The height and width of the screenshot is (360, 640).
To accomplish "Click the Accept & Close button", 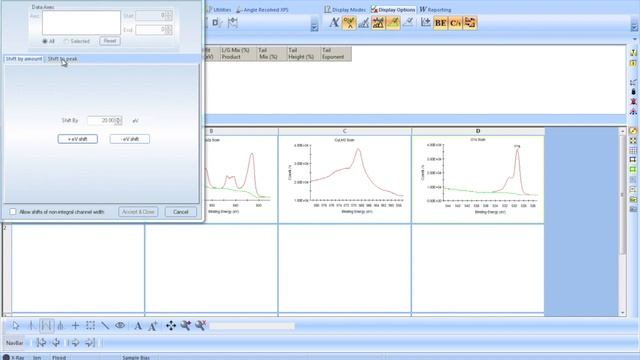I will click(138, 212).
